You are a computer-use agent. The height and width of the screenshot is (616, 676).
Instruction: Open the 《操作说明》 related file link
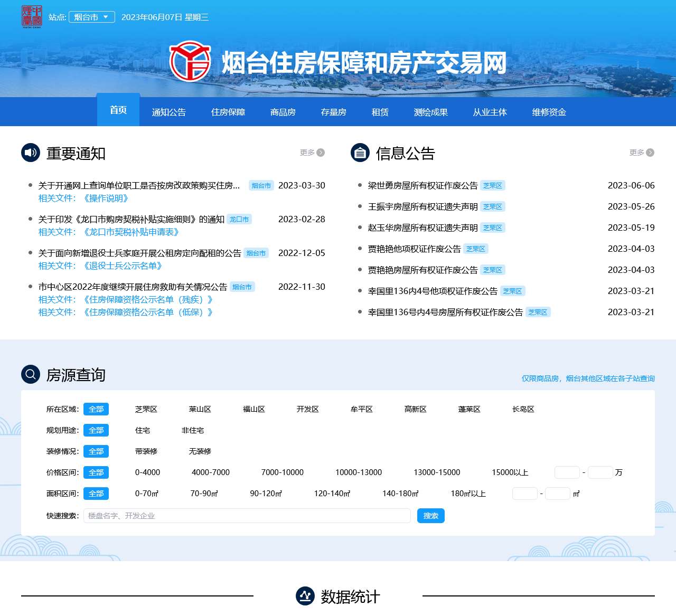[106, 198]
